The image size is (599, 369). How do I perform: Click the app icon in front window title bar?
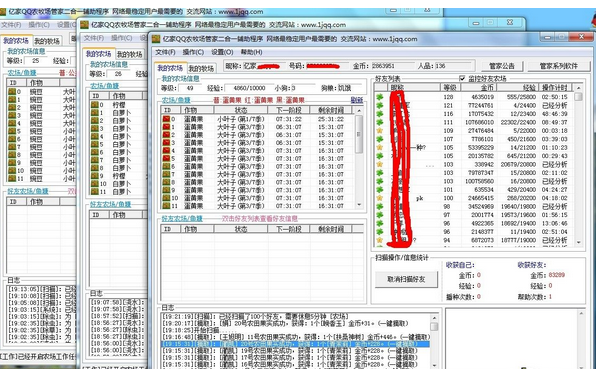click(x=156, y=39)
